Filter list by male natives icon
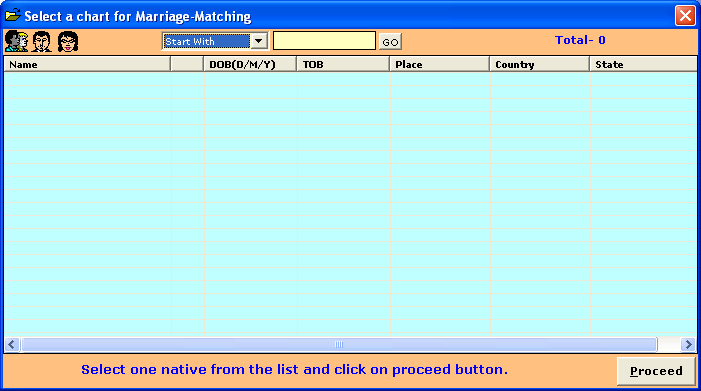701x391 pixels. point(42,42)
